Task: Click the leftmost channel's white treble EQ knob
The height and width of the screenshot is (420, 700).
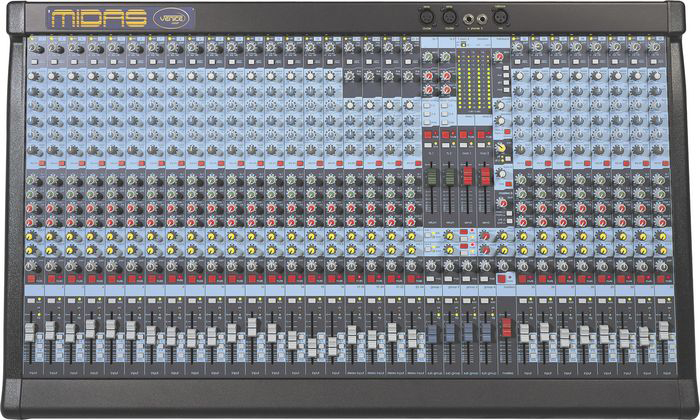Action: point(32,76)
